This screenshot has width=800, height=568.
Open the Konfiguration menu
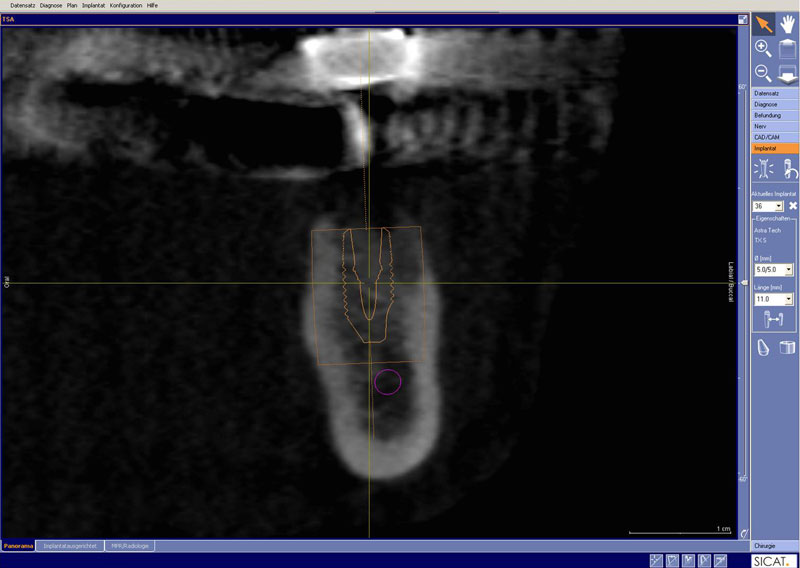125,5
